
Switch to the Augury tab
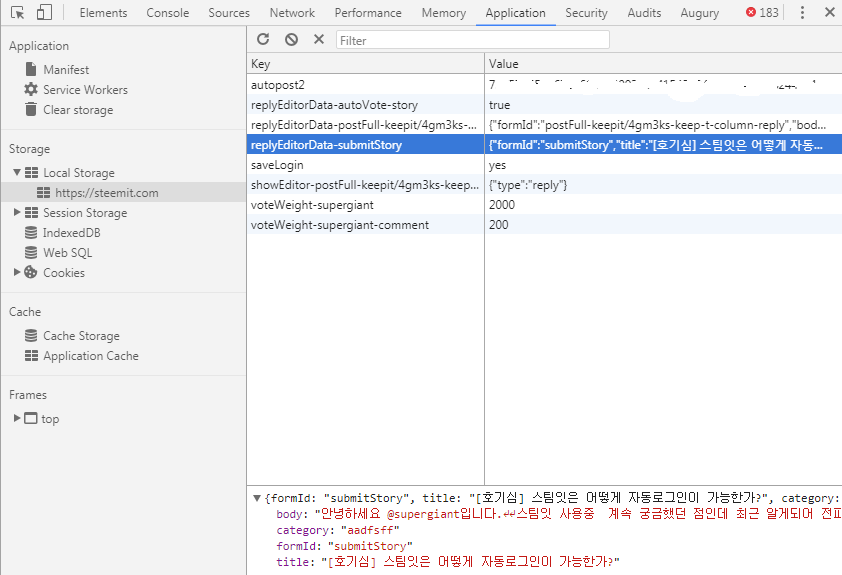point(700,13)
